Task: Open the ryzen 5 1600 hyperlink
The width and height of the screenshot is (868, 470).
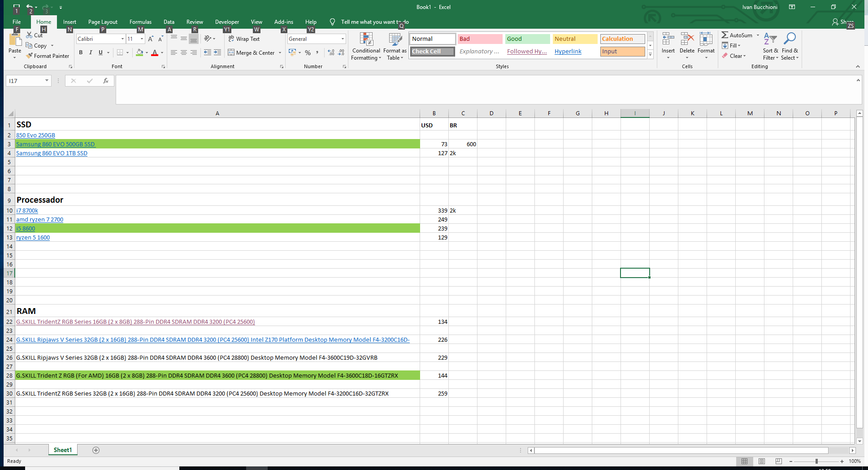Action: click(x=33, y=237)
